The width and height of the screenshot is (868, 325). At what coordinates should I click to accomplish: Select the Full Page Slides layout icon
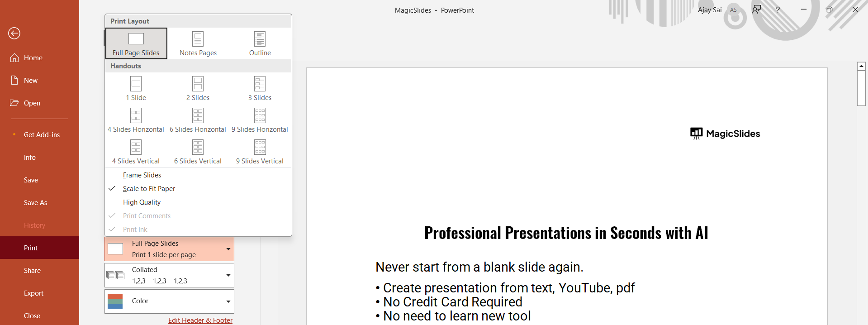point(136,39)
